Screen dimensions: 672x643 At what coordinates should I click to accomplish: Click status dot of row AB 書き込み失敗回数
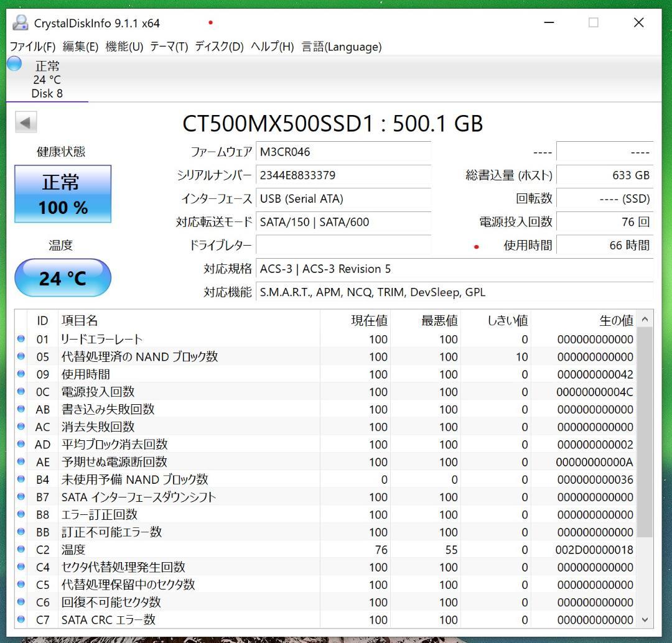pos(21,409)
